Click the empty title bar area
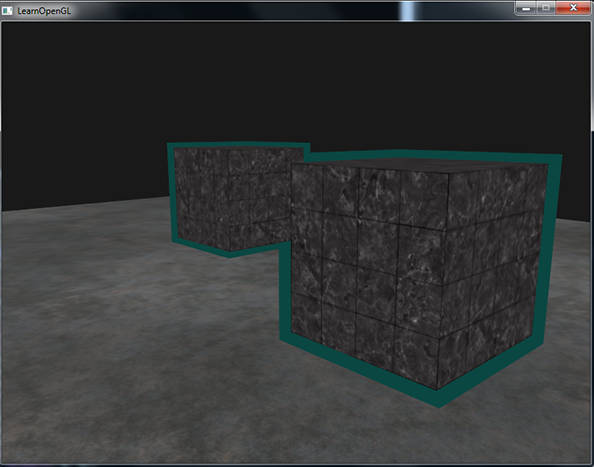 point(265,11)
